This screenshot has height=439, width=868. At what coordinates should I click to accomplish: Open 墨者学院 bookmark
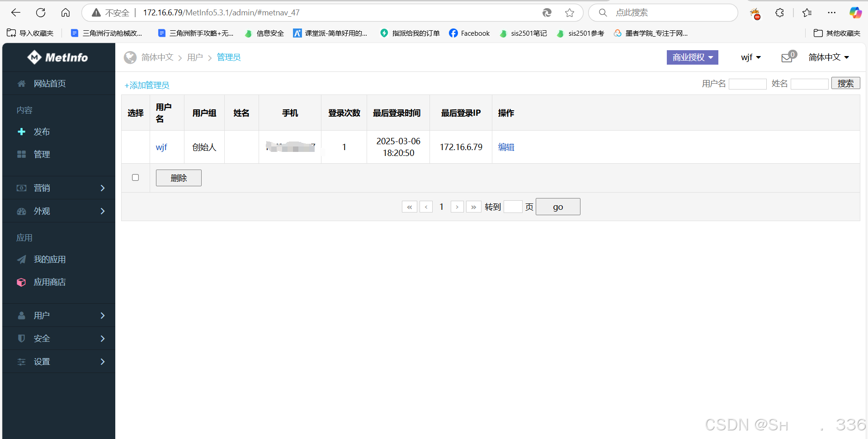coord(651,33)
